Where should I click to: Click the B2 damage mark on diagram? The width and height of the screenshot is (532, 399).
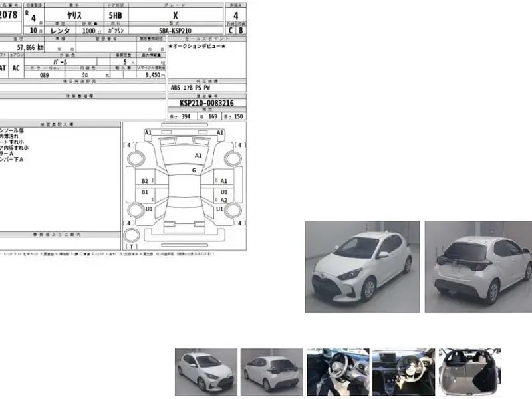(x=144, y=181)
